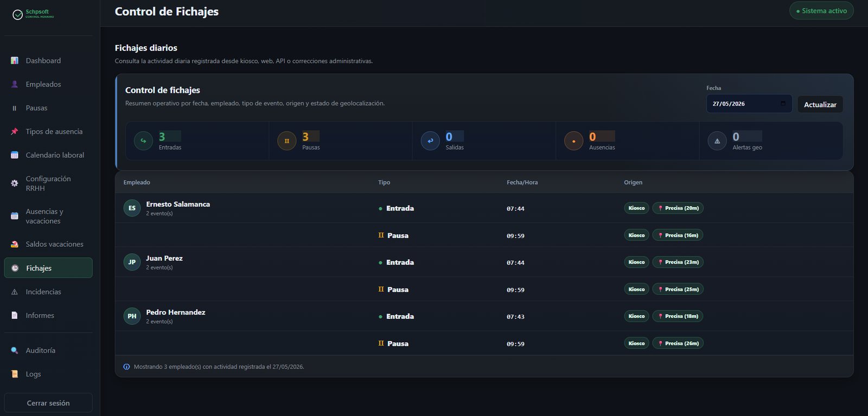
Task: Click the Tipos de ausencia pin icon
Action: tap(15, 131)
